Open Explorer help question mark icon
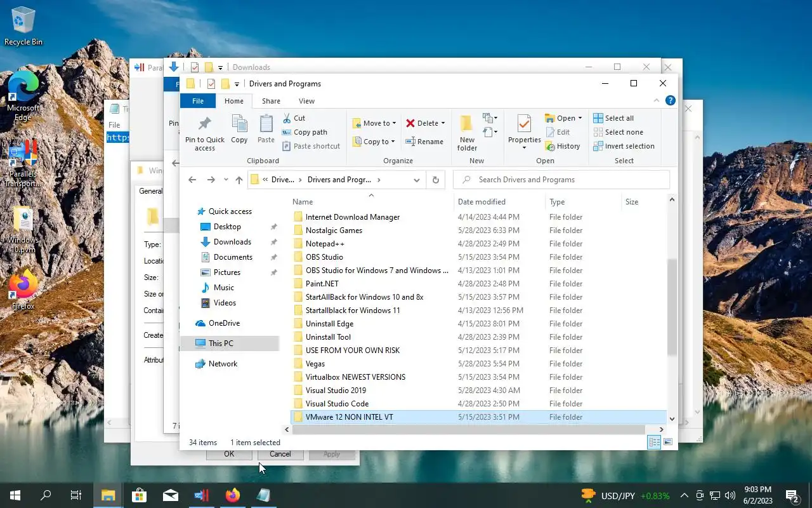Image resolution: width=812 pixels, height=508 pixels. point(670,101)
